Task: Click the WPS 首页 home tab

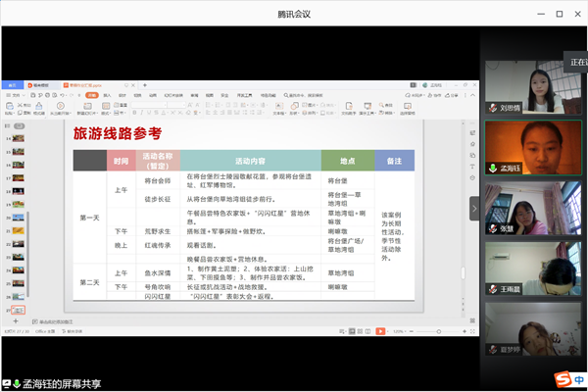Action: tap(13, 85)
